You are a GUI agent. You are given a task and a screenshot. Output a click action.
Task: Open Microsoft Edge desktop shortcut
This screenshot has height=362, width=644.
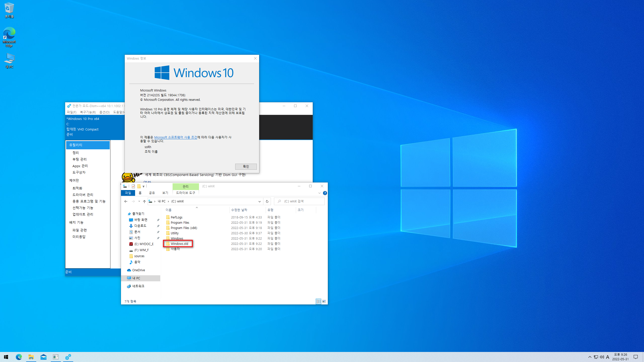(9, 37)
